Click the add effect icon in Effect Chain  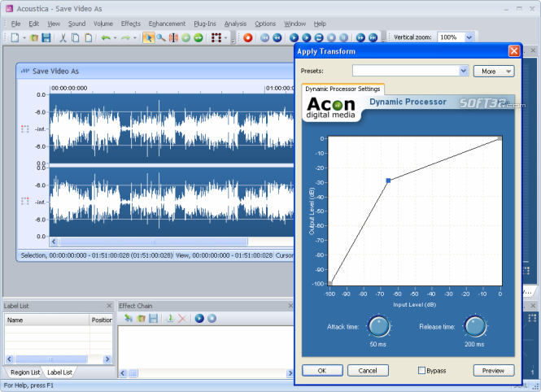[170, 318]
